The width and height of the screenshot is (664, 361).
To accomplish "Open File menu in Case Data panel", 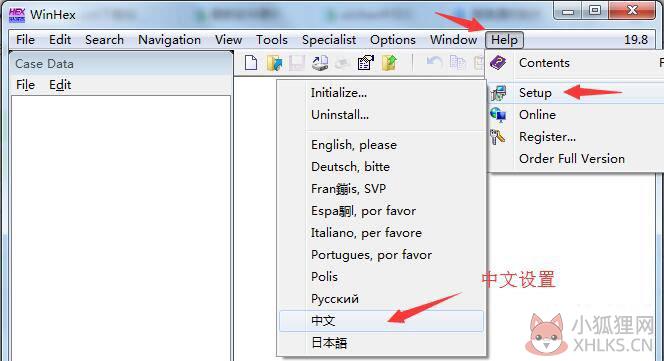I will click(25, 85).
